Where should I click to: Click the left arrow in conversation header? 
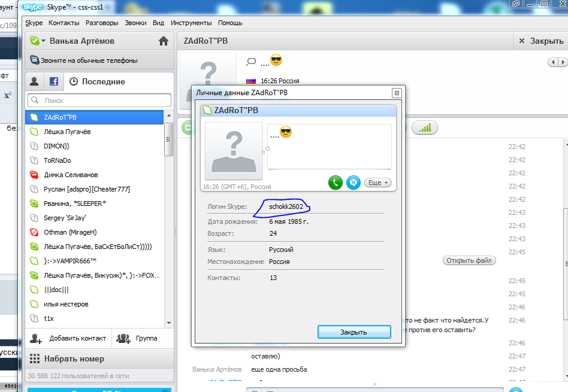click(553, 62)
